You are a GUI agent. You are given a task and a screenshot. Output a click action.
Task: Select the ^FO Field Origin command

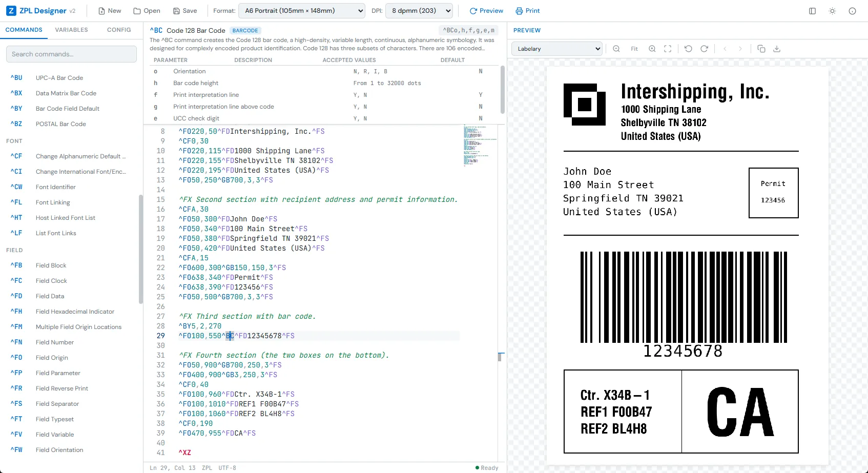click(51, 358)
